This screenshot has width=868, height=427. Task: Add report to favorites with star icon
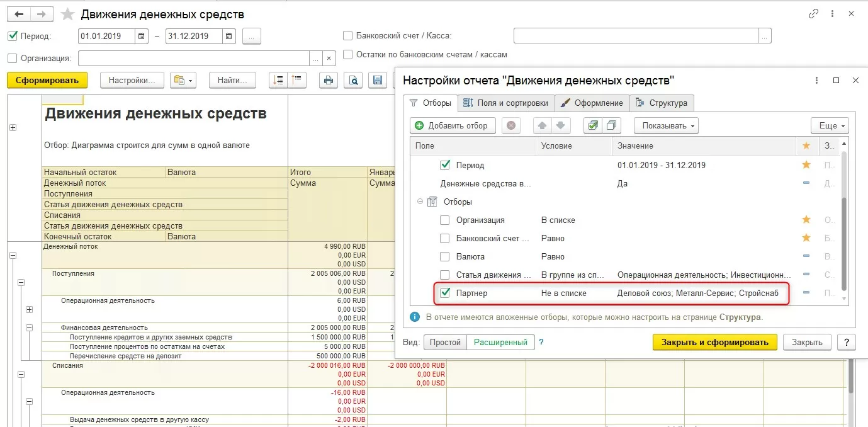(67, 14)
